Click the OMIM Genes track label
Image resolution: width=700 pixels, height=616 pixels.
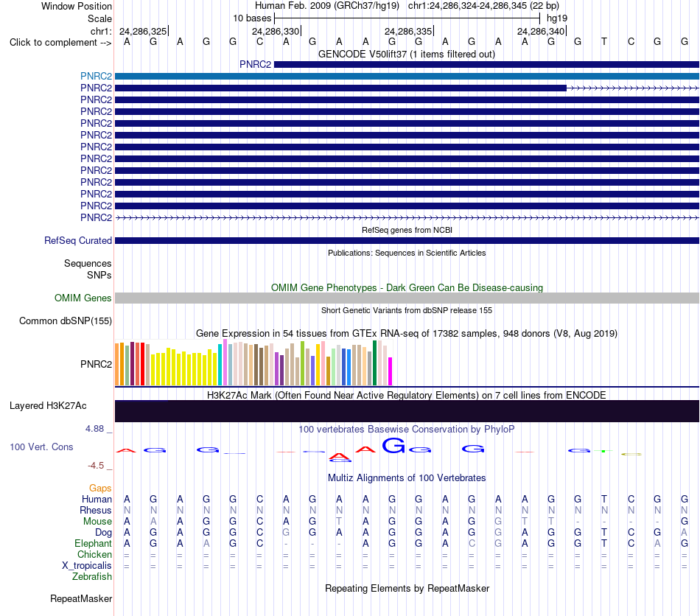tap(83, 298)
